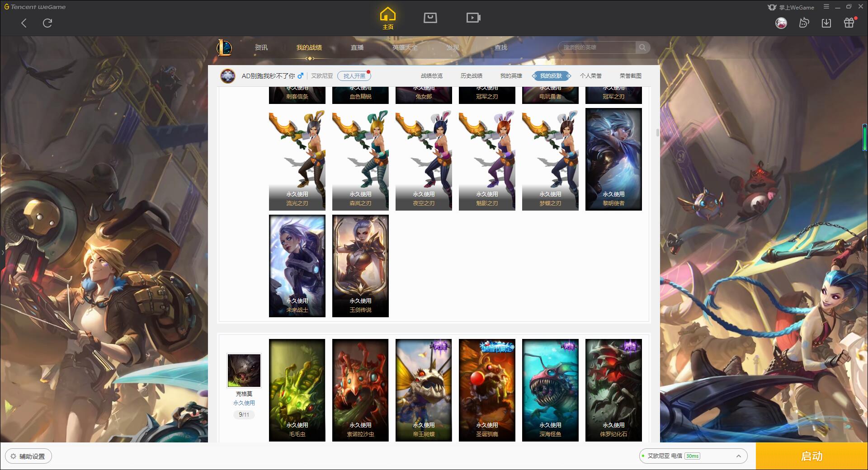Select the 玉剑传说 skin thumbnail

click(x=360, y=266)
